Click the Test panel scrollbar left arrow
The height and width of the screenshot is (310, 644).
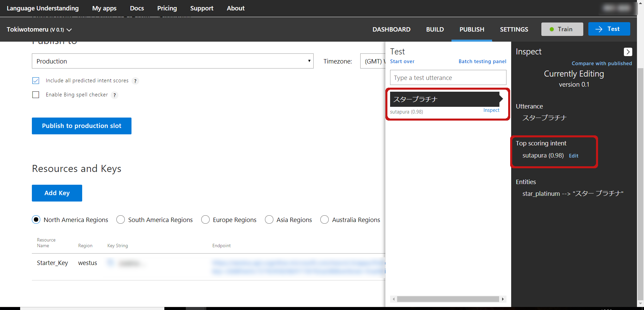394,299
